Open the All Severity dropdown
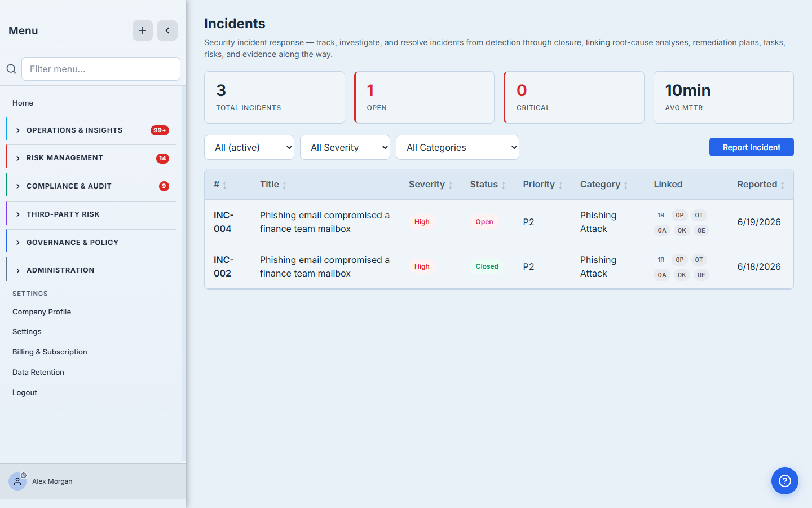 [x=345, y=147]
